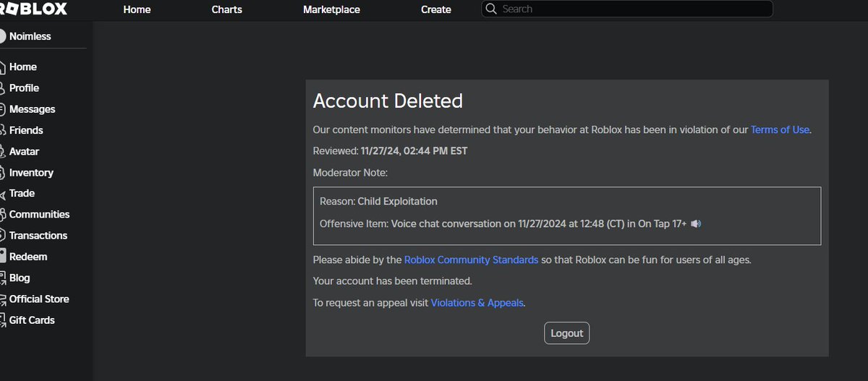Click the Transactions icon in the sidebar

pos(3,235)
